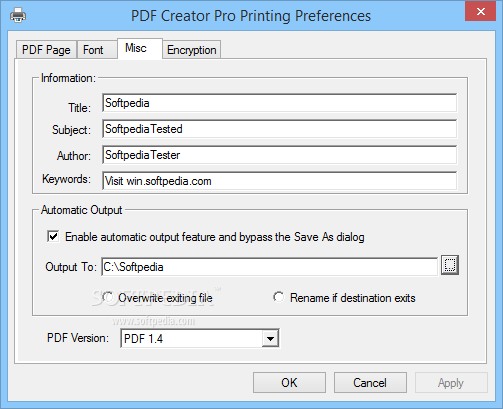Click the 'Information:' group label
The width and height of the screenshot is (503, 409).
tap(68, 78)
